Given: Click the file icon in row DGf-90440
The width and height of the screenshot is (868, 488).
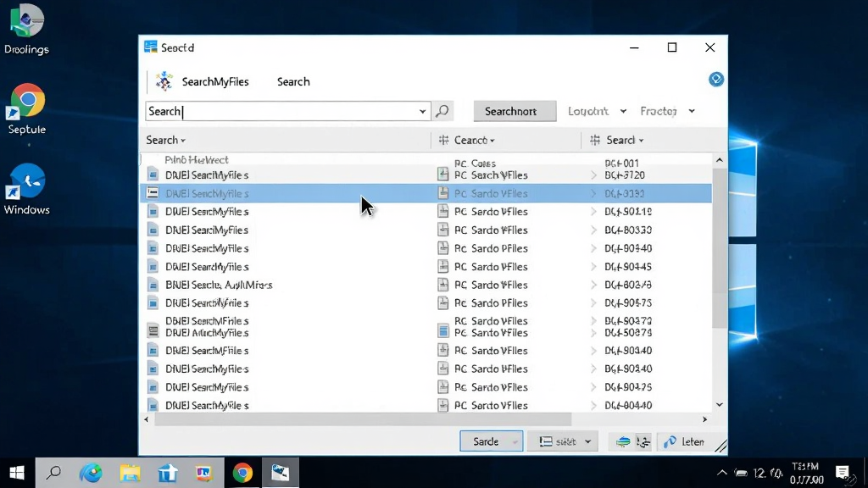Looking at the screenshot, I should click(x=153, y=248).
